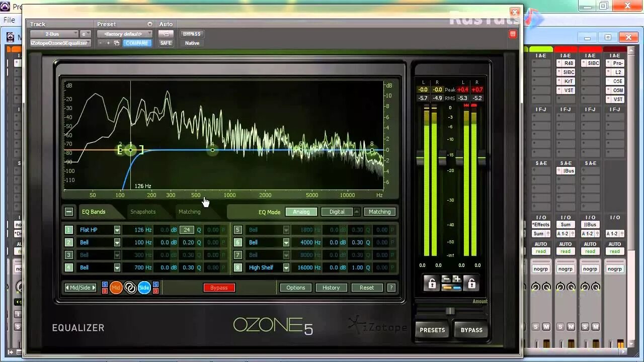Click the Options button
Viewport: 644px width, 362px height.
[x=296, y=288]
